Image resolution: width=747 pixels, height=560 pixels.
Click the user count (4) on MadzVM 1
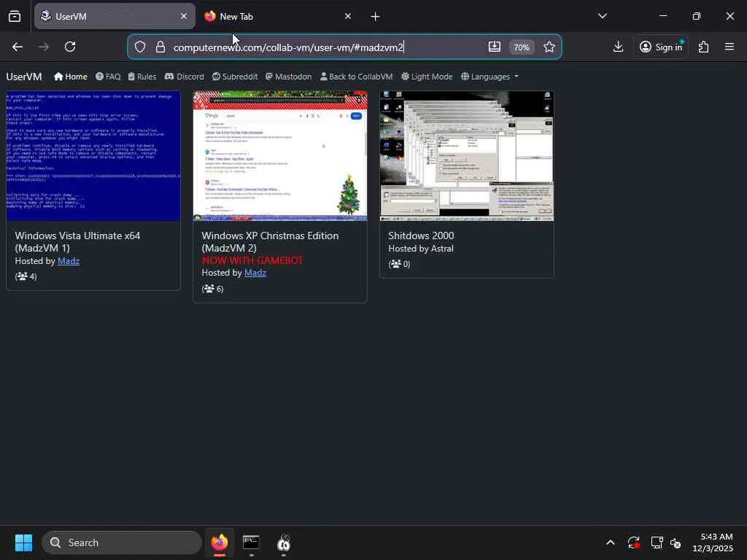pos(26,276)
